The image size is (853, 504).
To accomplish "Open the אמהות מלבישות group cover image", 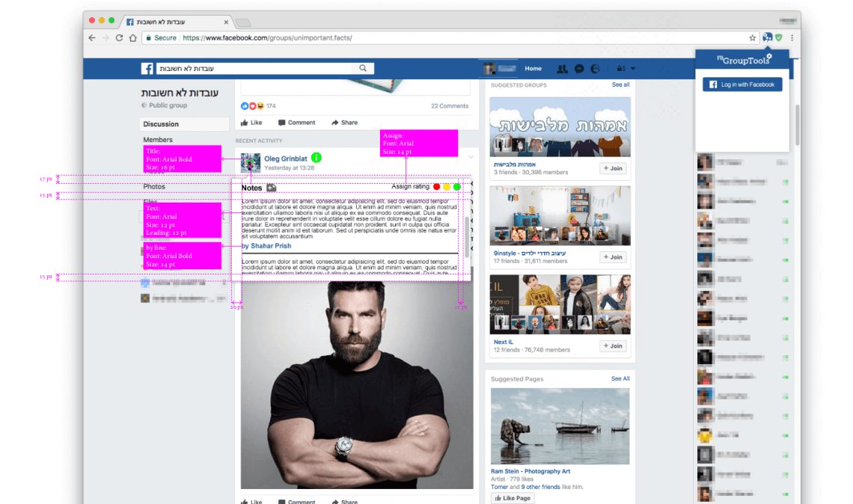I will [560, 127].
